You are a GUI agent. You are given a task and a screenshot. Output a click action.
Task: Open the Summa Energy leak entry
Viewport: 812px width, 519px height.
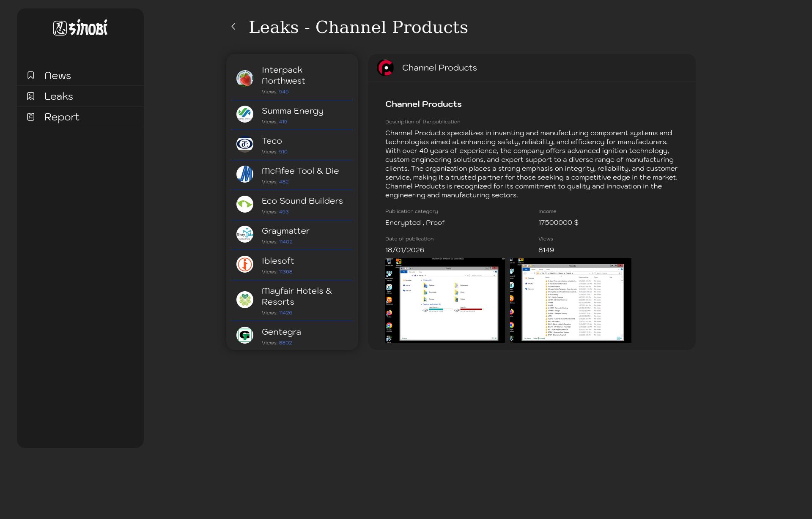292,111
